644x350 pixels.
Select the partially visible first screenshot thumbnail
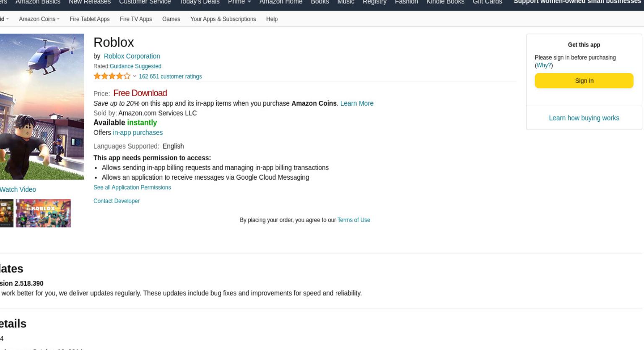pos(7,213)
